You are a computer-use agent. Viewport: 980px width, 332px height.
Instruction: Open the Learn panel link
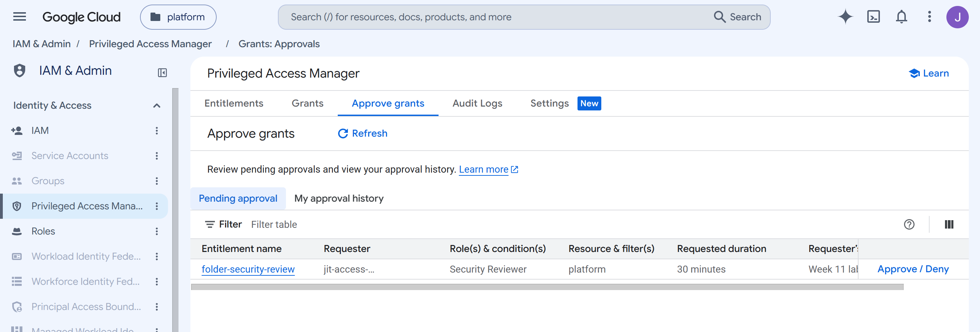pos(928,73)
